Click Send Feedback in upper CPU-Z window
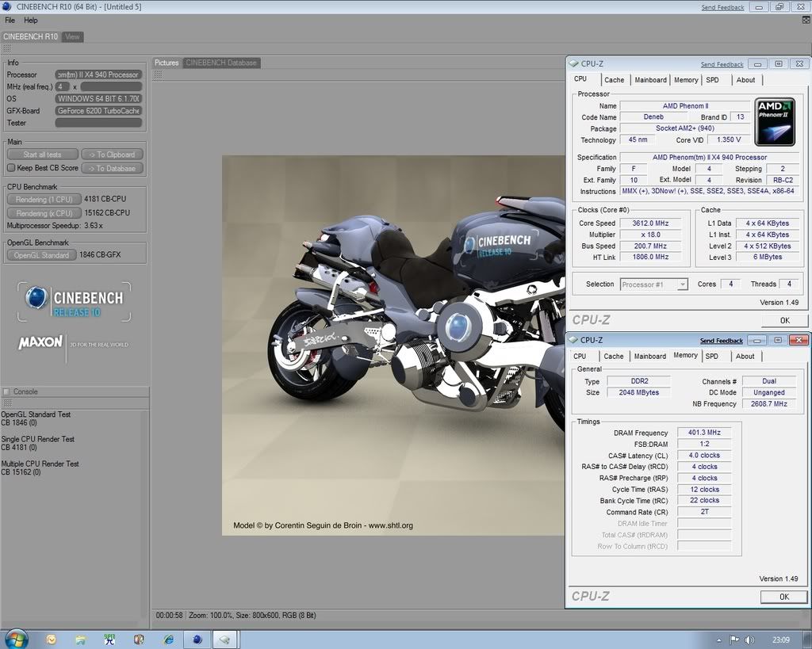Image resolution: width=812 pixels, height=649 pixels. pyautogui.click(x=722, y=64)
